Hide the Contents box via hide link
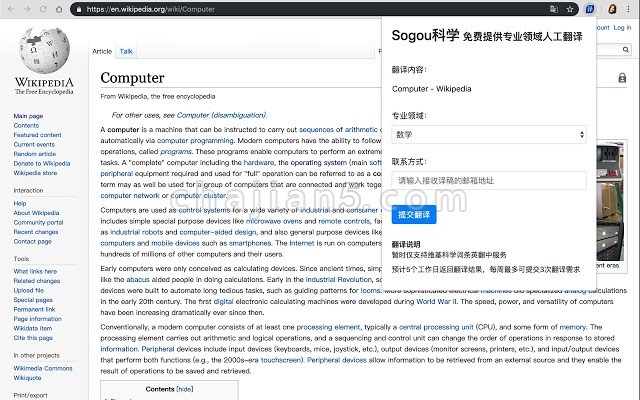Image resolution: width=640 pixels, height=400 pixels. click(x=185, y=389)
